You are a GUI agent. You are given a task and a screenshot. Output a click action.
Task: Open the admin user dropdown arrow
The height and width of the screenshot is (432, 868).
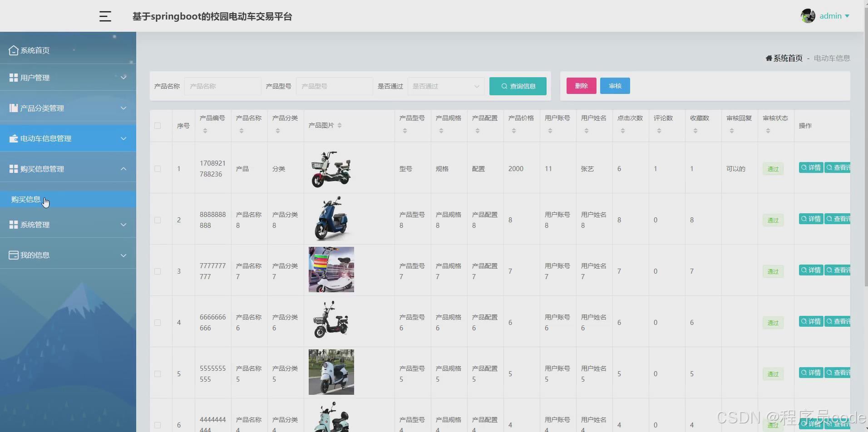(847, 16)
